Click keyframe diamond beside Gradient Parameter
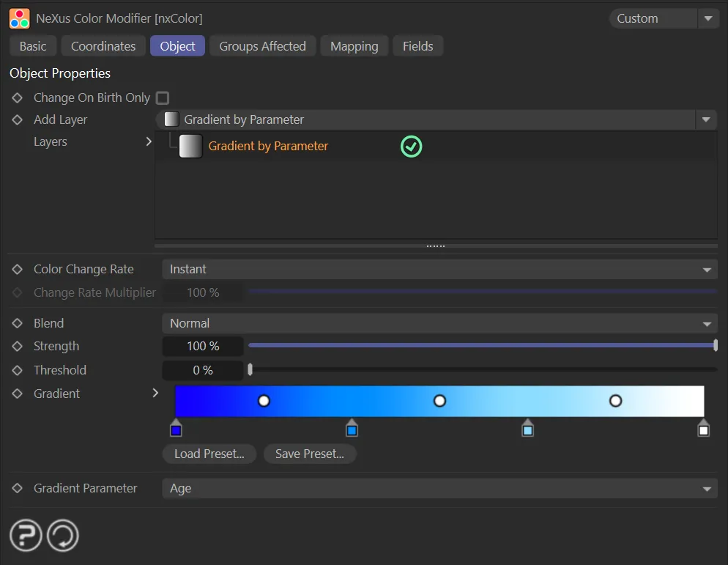Screen dimensions: 728x565 18,488
